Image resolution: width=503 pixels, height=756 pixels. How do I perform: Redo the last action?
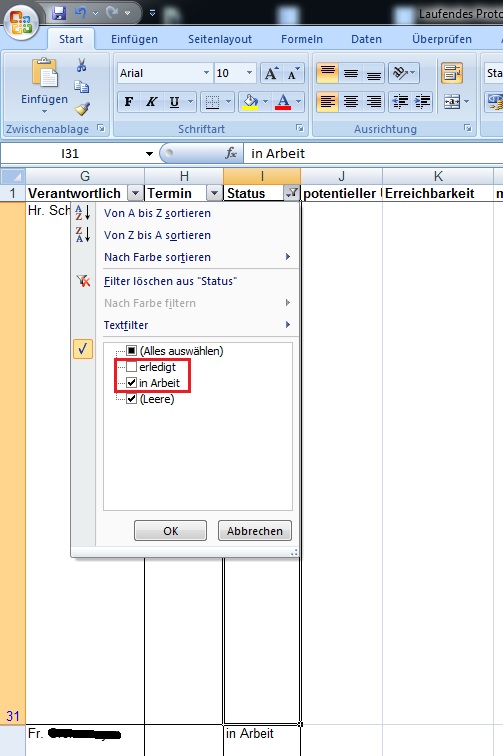(x=112, y=13)
